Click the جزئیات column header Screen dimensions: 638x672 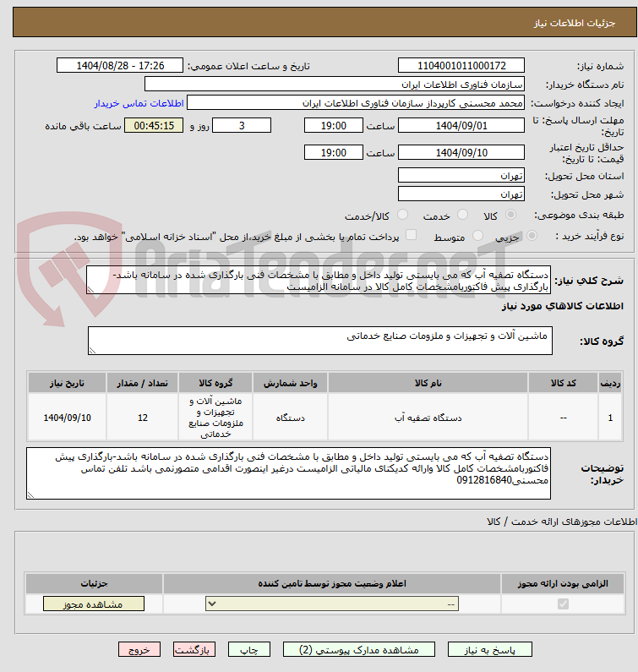pos(94,584)
